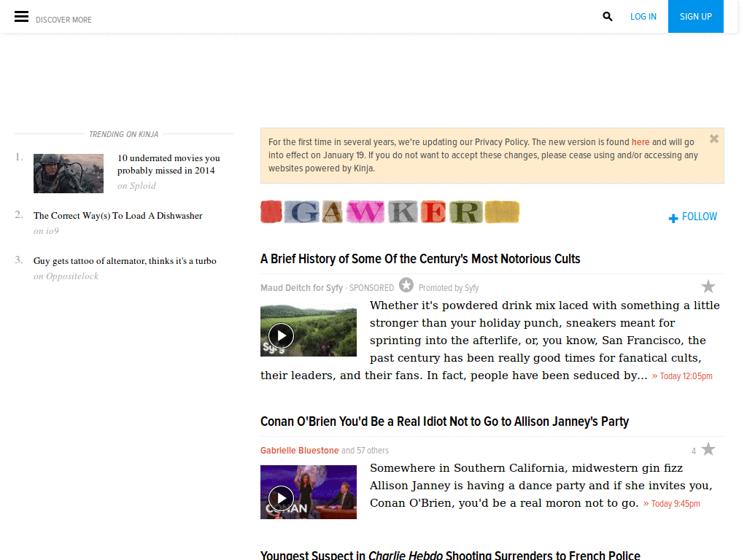Image resolution: width=747 pixels, height=560 pixels.
Task: Click 'on Sploid' source link
Action: [x=136, y=186]
